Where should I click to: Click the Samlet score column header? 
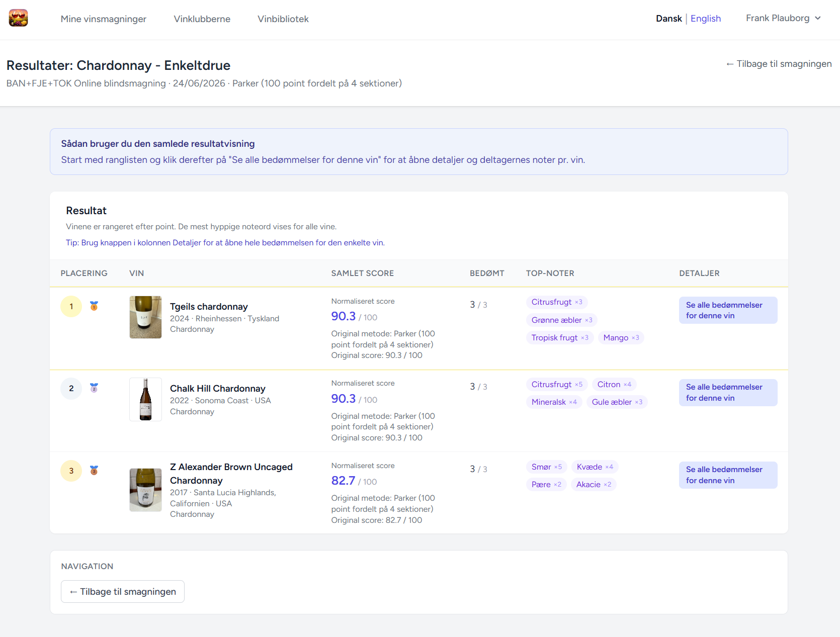tap(363, 274)
